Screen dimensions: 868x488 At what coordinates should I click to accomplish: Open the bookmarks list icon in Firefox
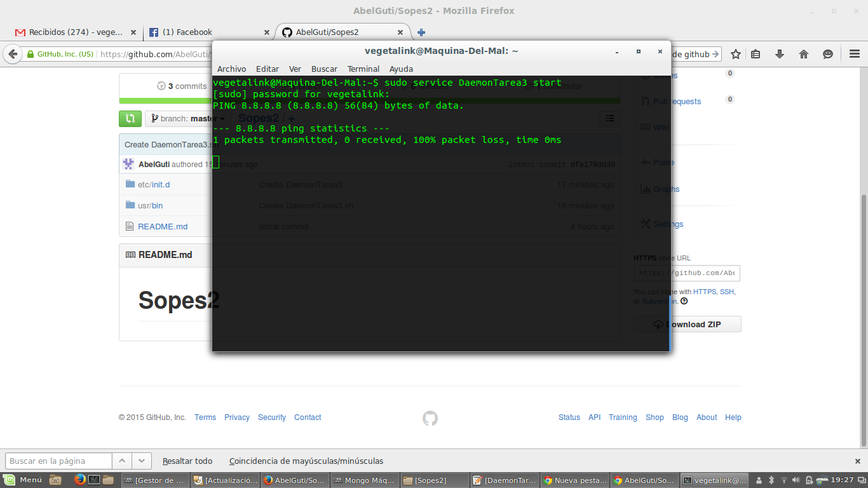pos(756,55)
